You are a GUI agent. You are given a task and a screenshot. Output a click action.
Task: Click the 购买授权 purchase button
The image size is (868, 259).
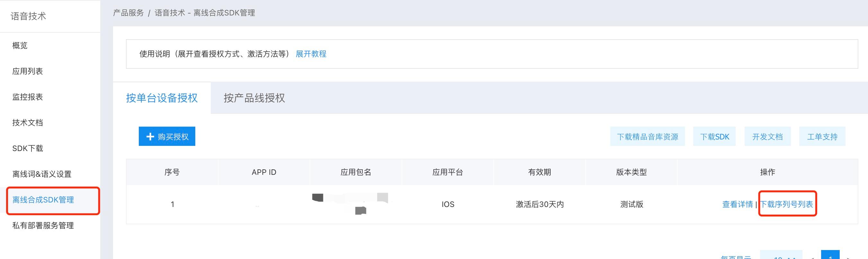click(x=167, y=136)
